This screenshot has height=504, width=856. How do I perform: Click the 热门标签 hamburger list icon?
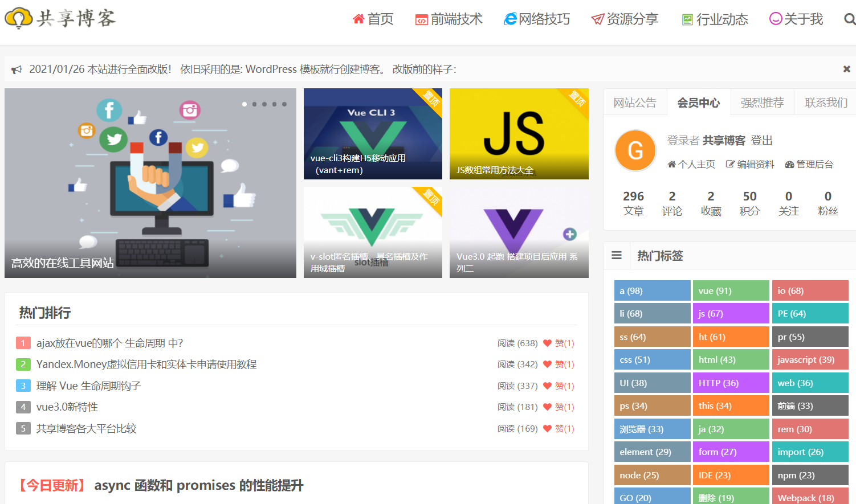click(x=617, y=256)
